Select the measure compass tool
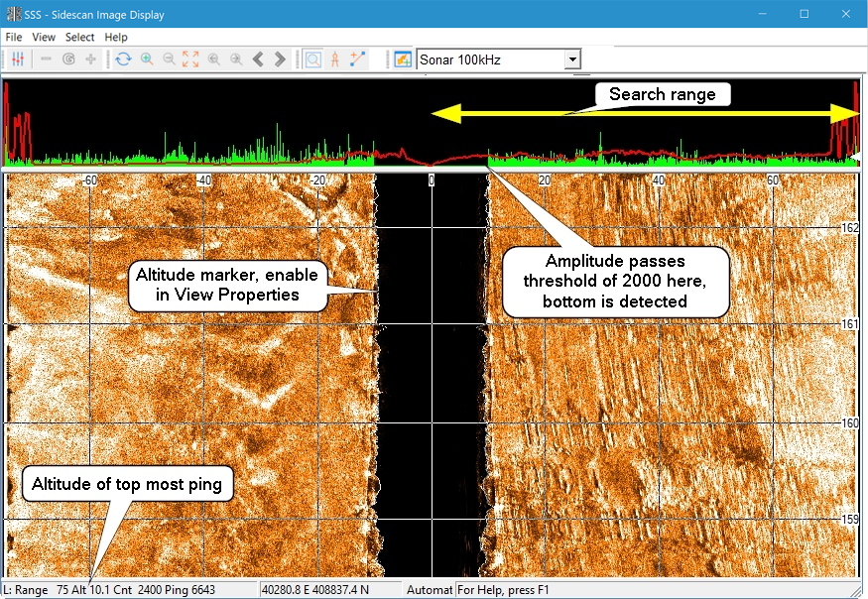 click(335, 60)
